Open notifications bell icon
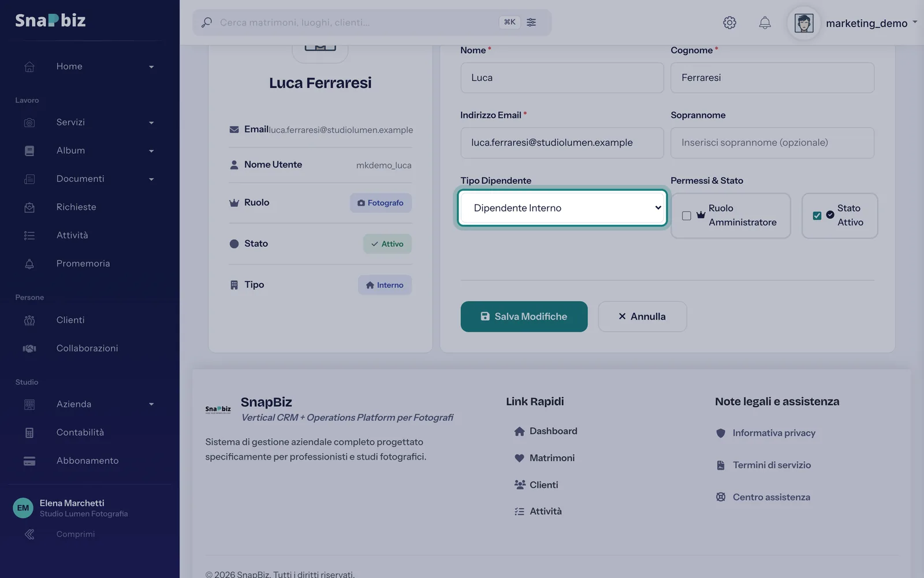 (x=765, y=23)
